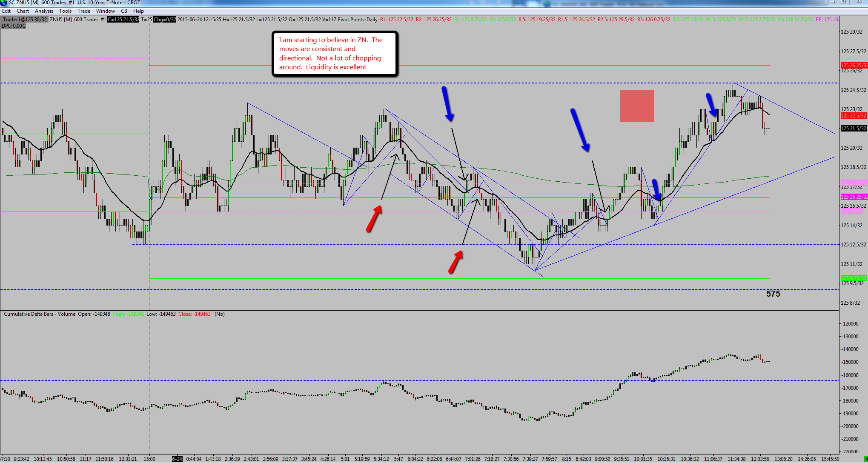This screenshot has width=868, height=463.
Task: Click the 'Low: -149463' delta value
Action: coord(161,314)
